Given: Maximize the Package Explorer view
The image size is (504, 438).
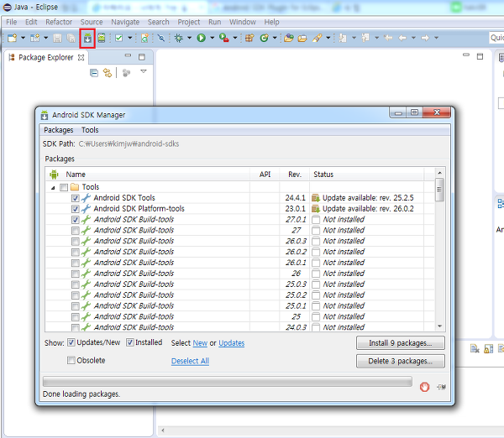Looking at the screenshot, I should (x=142, y=57).
